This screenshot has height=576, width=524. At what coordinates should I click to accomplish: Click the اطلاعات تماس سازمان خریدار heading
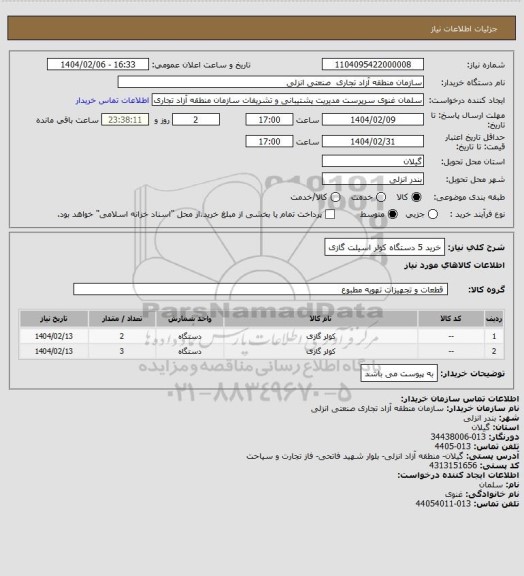460,399
